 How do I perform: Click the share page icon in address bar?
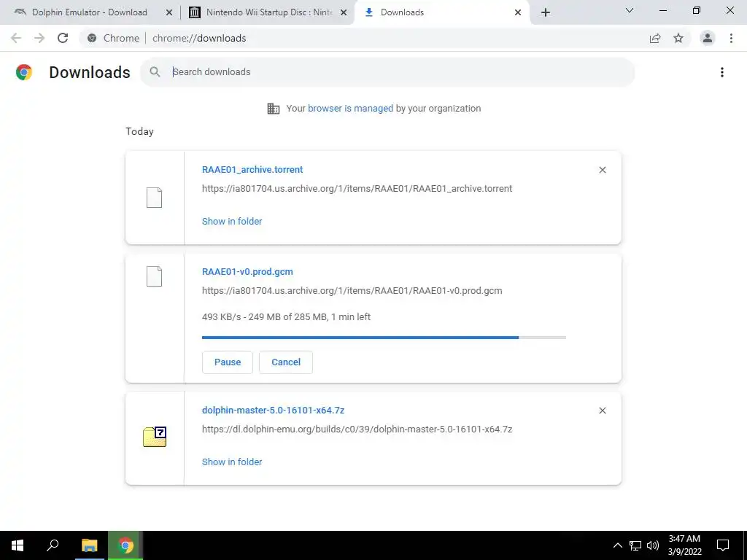tap(655, 39)
